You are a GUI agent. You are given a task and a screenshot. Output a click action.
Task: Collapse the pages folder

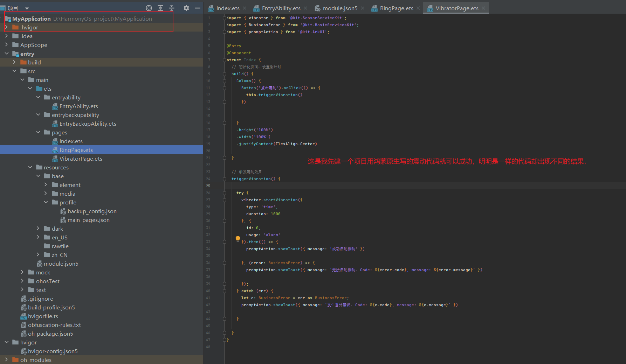[38, 132]
